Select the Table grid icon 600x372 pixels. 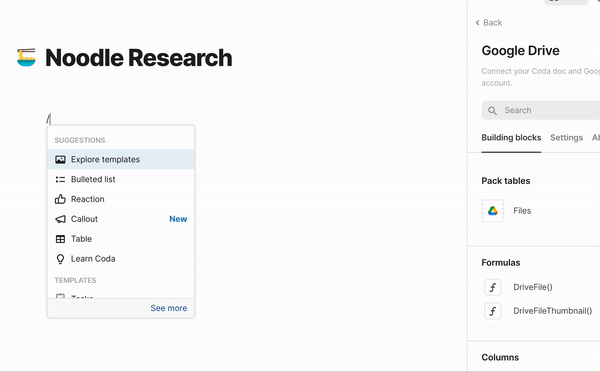[60, 239]
